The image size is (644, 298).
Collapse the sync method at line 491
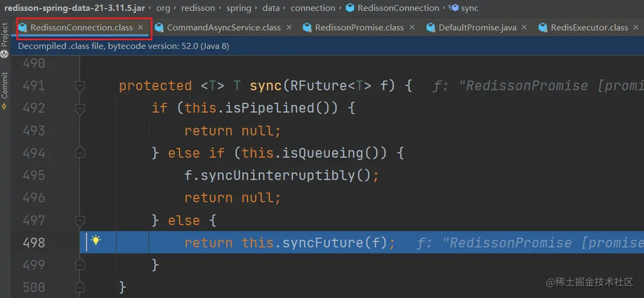(80, 86)
